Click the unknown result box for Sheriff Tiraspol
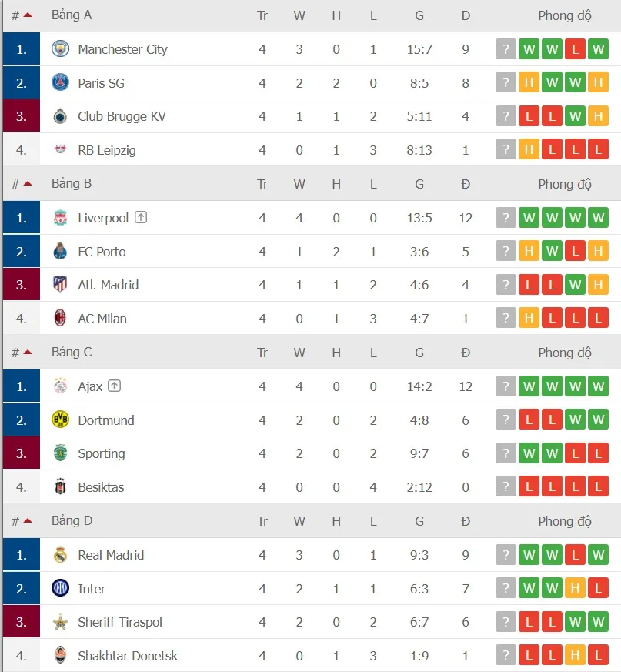The image size is (621, 672). pyautogui.click(x=506, y=622)
